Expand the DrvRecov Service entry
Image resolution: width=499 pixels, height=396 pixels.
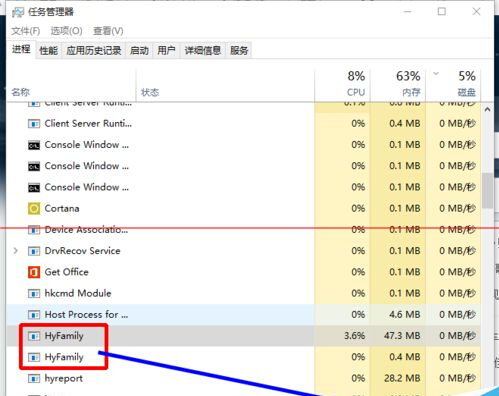[15, 251]
